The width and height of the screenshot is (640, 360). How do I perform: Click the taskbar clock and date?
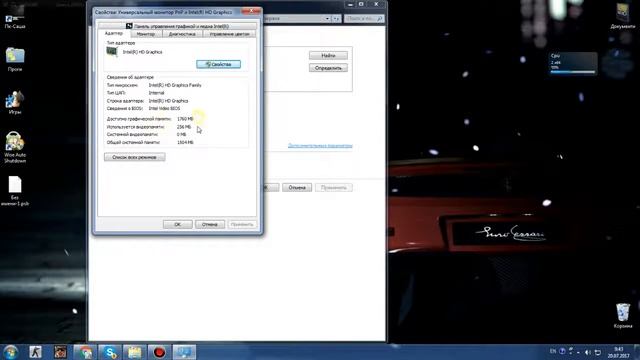tap(619, 352)
